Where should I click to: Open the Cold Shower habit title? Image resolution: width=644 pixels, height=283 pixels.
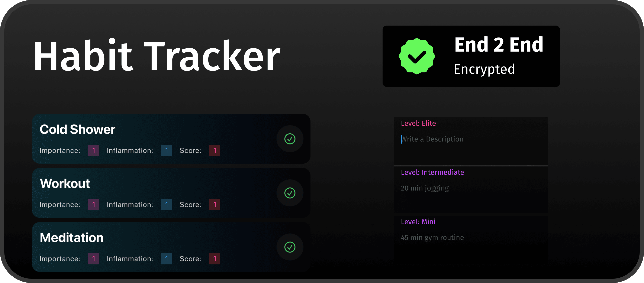point(77,129)
